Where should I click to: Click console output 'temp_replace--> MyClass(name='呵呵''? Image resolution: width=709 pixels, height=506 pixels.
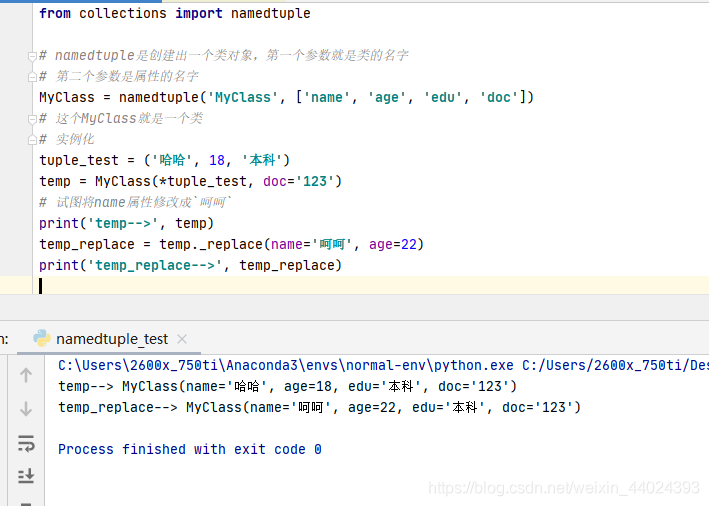tap(319, 407)
